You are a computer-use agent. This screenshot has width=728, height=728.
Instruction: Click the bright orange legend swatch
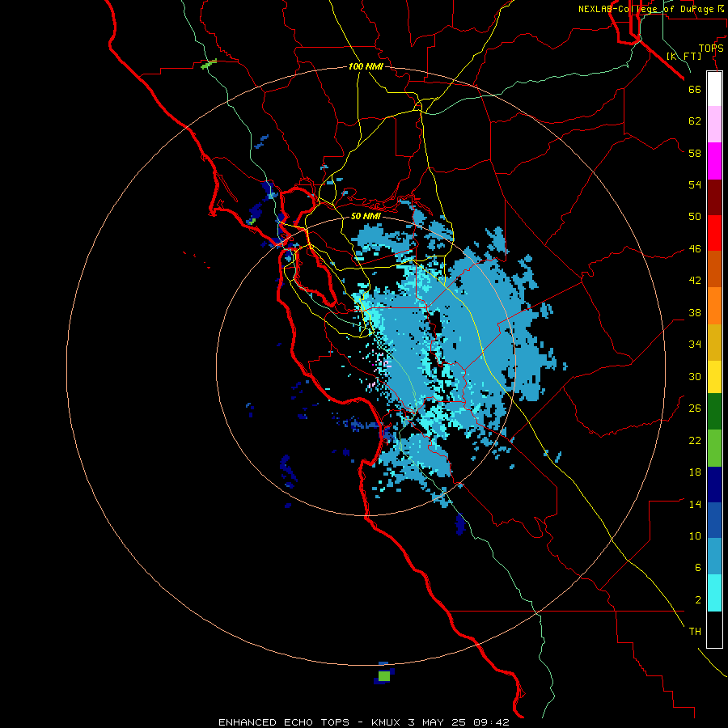(714, 306)
